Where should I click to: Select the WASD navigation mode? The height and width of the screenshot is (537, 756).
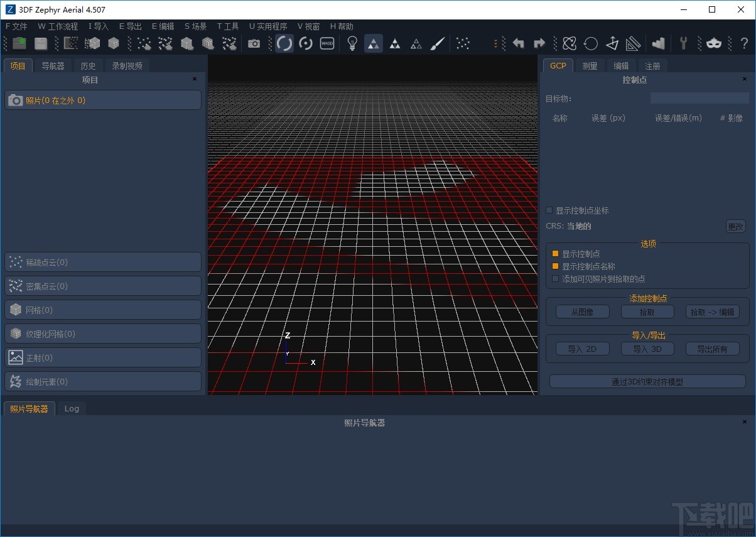coord(327,43)
